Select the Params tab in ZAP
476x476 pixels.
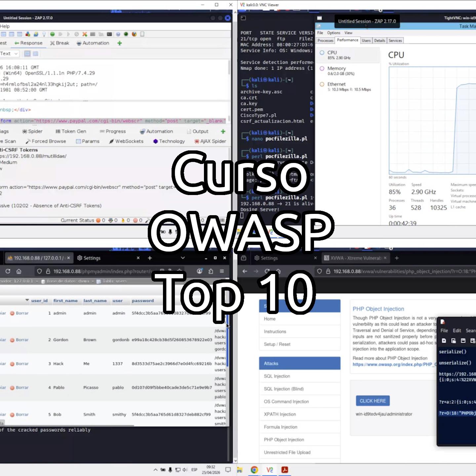(x=88, y=141)
